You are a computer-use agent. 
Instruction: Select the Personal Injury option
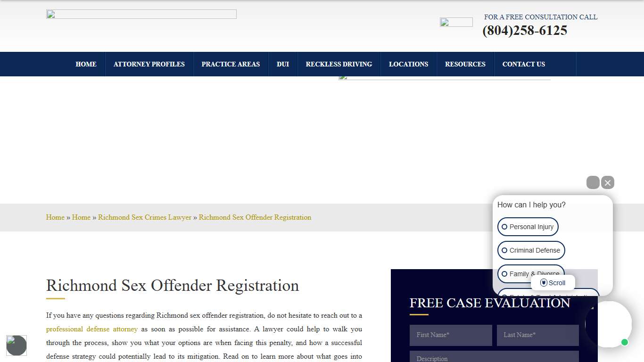click(528, 227)
